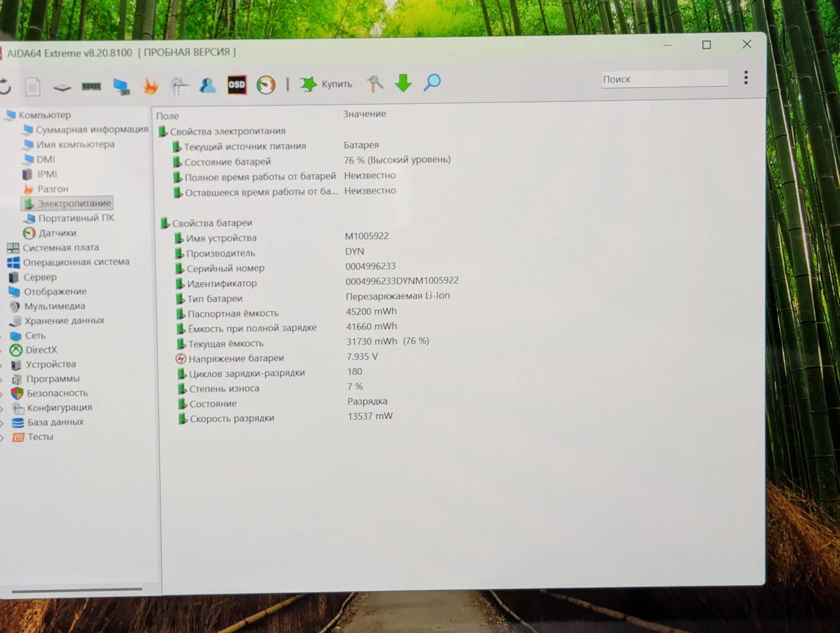This screenshot has height=633, width=840.
Task: Click the blue computer monitor toolbar icon
Action: [121, 86]
